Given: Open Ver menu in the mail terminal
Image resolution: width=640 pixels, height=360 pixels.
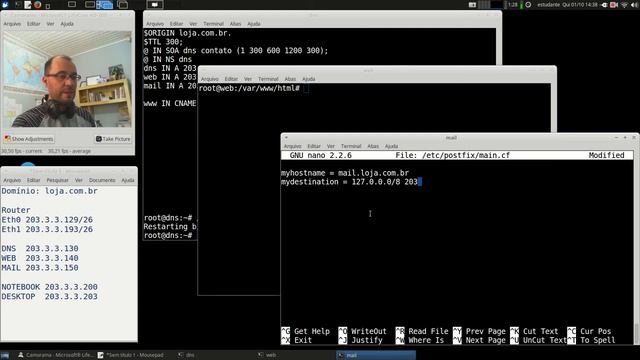Looking at the screenshot, I should tap(331, 146).
